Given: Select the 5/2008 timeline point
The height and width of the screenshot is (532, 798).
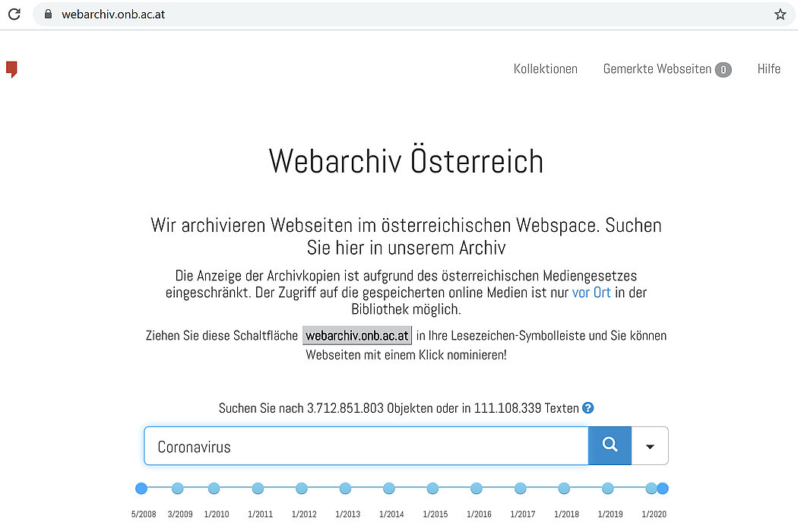Looking at the screenshot, I should click(141, 489).
